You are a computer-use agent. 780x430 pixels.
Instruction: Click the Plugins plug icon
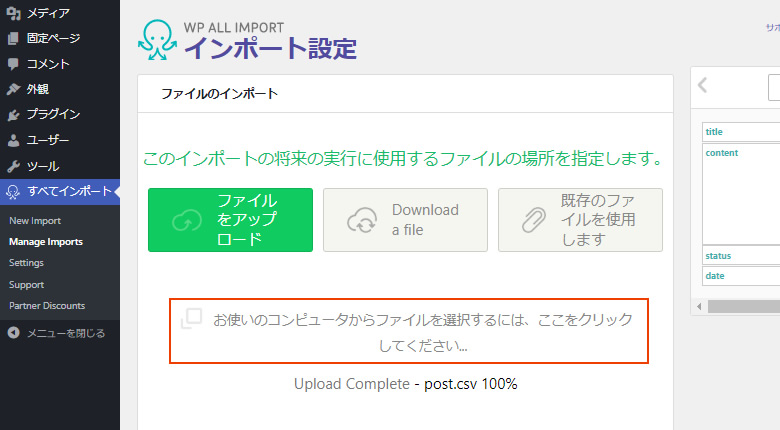13,115
